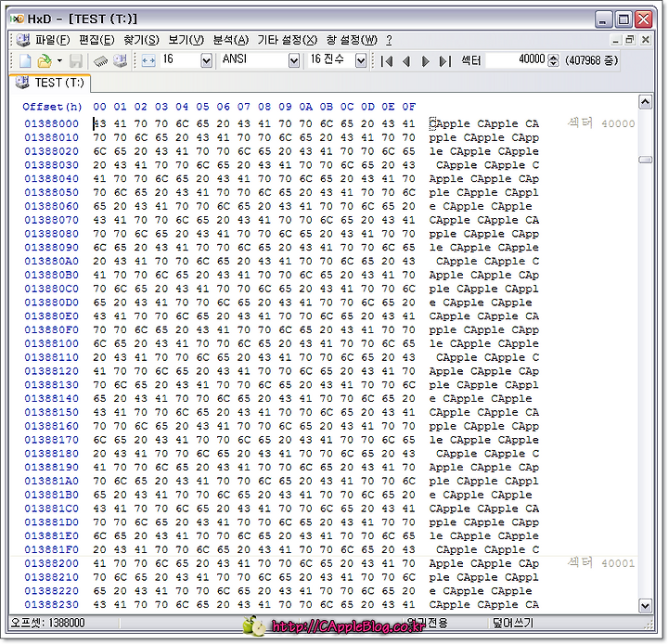Click the Open file folder icon
The width and height of the screenshot is (668, 644).
pos(45,61)
